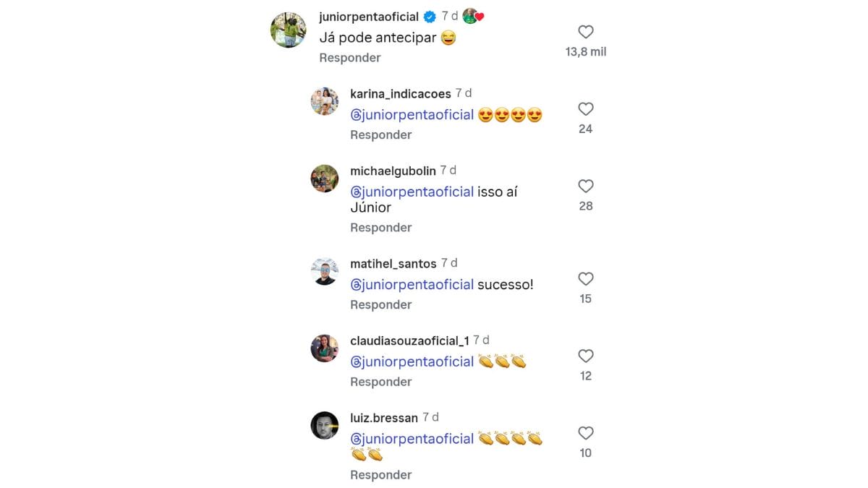Screen dimensions: 868x488
Task: Reply to juniorpentaoficial's comment
Action: (x=349, y=58)
